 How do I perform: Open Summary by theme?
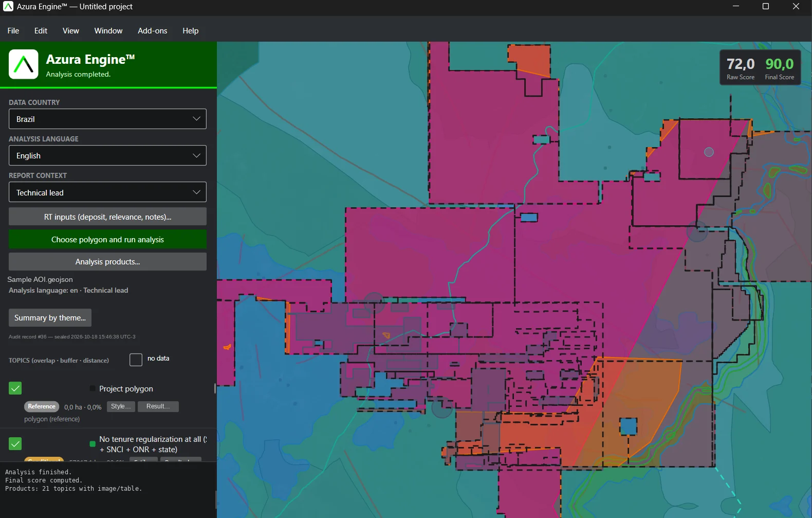[x=50, y=318]
